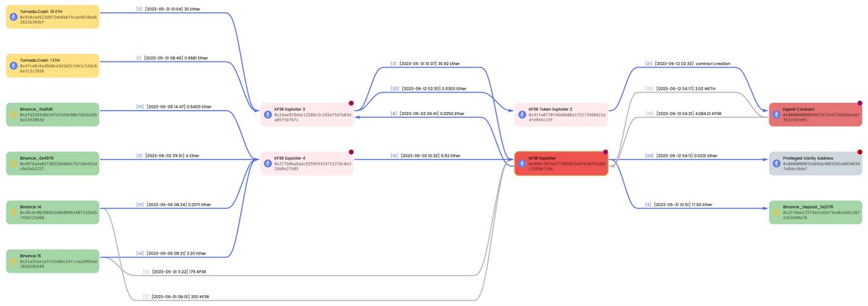Viewport: 868px width, 306px height.
Task: Select the edge label '[21] contract creation'
Action: tap(687, 64)
